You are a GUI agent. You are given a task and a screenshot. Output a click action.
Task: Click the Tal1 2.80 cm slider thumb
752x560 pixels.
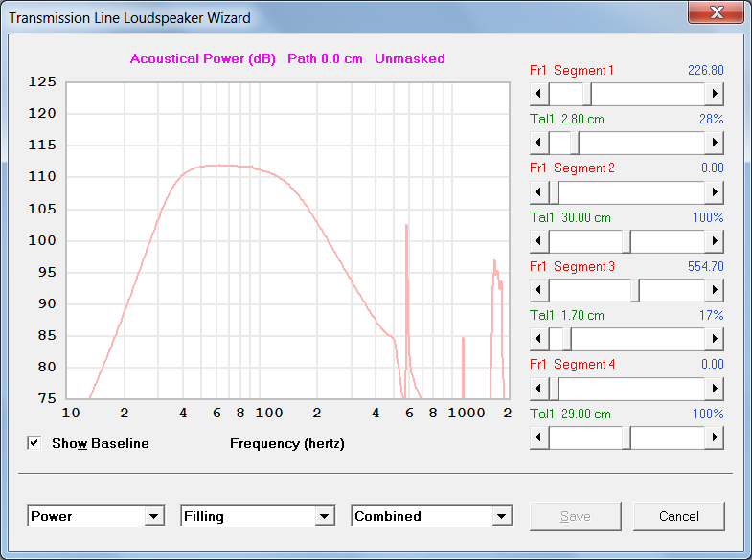point(575,143)
